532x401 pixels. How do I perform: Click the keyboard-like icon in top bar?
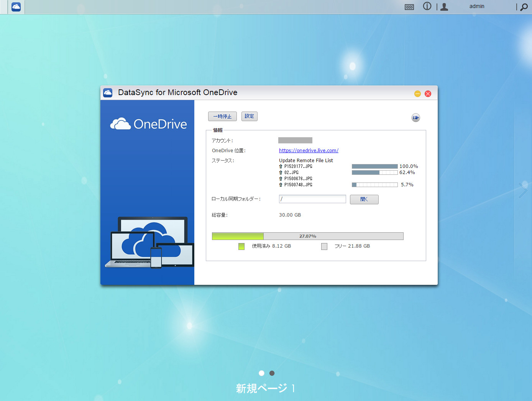click(x=409, y=7)
